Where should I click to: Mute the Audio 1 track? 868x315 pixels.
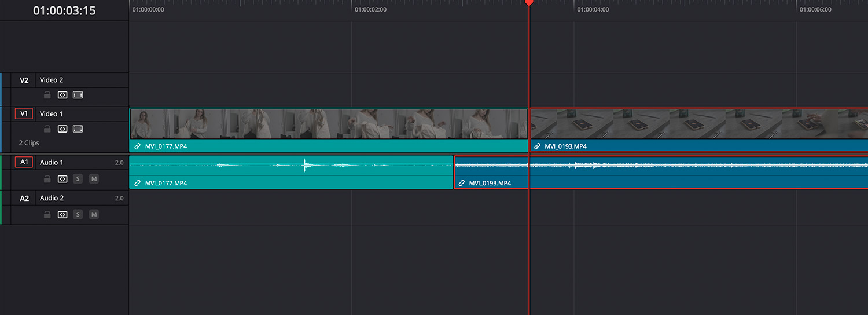pos(94,179)
